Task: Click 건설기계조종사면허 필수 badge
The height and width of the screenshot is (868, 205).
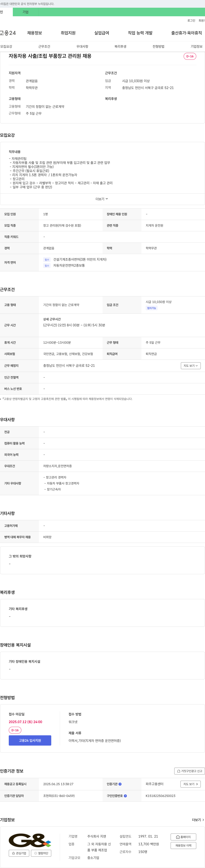Action: click(47, 259)
